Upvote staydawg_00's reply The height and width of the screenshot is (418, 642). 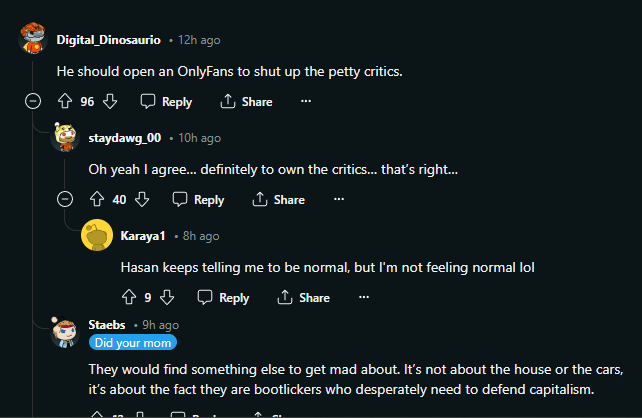pyautogui.click(x=97, y=199)
